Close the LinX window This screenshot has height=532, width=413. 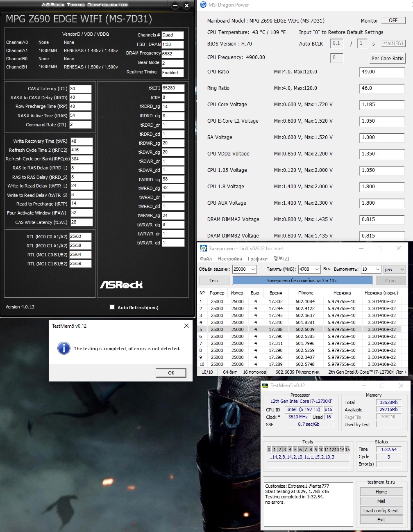pyautogui.click(x=398, y=248)
